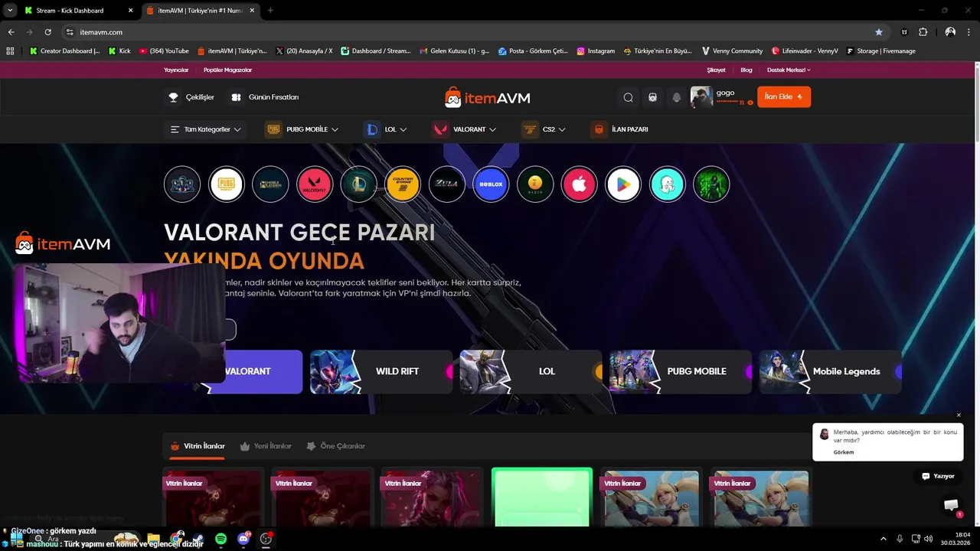Open the Venny Community bookmark

click(x=732, y=51)
